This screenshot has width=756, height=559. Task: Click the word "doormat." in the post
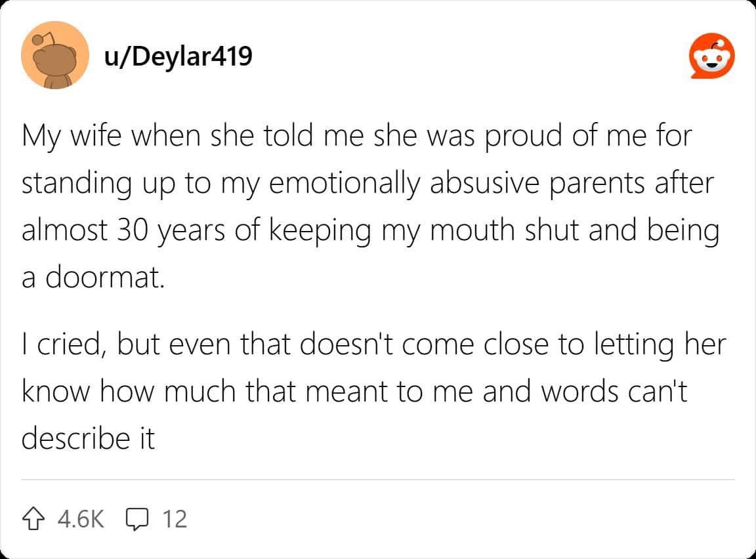[105, 278]
